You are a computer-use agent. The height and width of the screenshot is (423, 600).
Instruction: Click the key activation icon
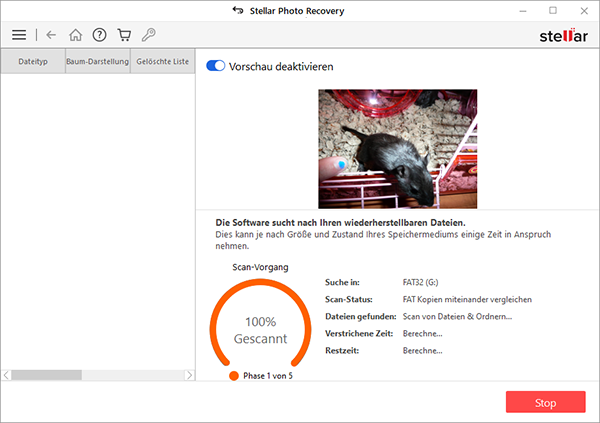pyautogui.click(x=148, y=35)
